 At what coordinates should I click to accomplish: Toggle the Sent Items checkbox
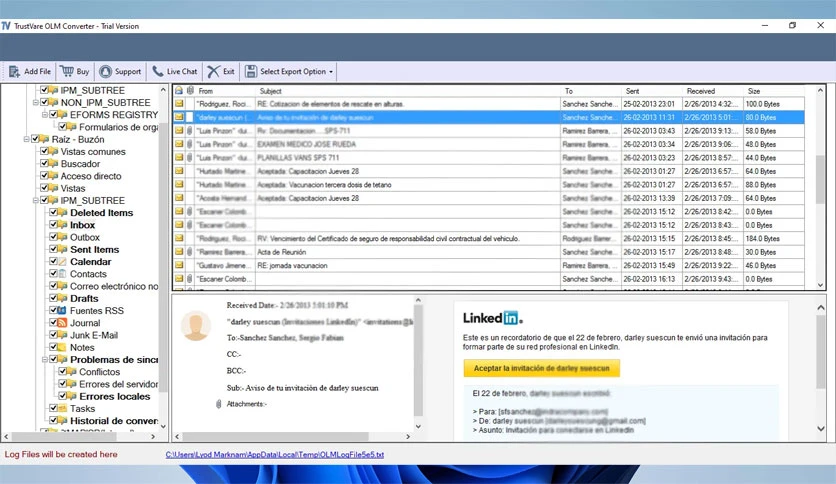click(x=53, y=248)
